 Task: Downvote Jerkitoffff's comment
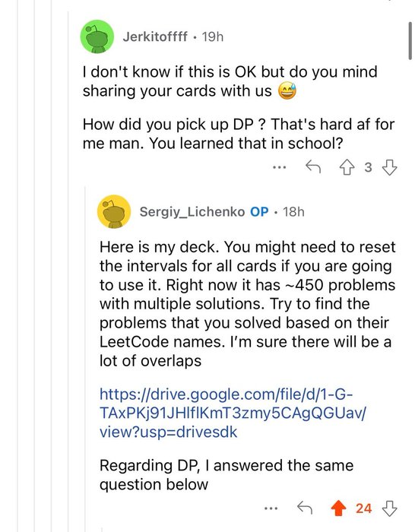click(390, 167)
